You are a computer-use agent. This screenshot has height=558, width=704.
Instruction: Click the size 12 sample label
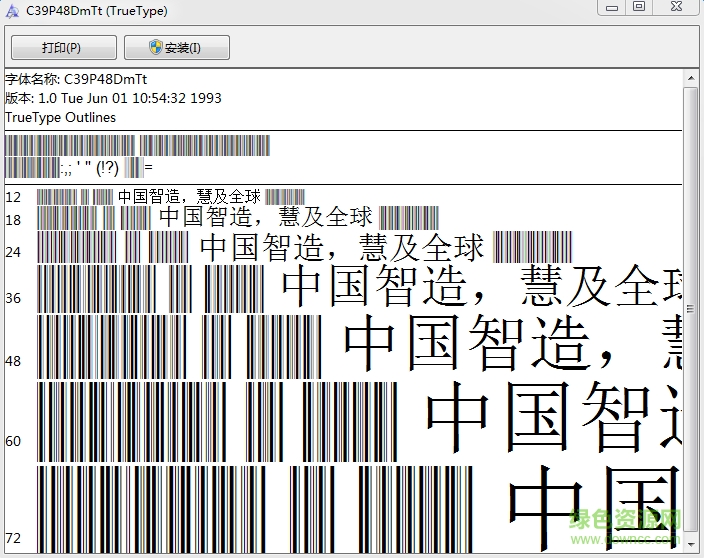click(13, 197)
